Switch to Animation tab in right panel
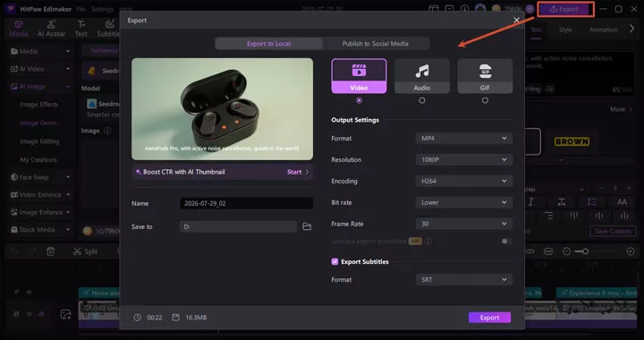This screenshot has width=644, height=340. (604, 30)
